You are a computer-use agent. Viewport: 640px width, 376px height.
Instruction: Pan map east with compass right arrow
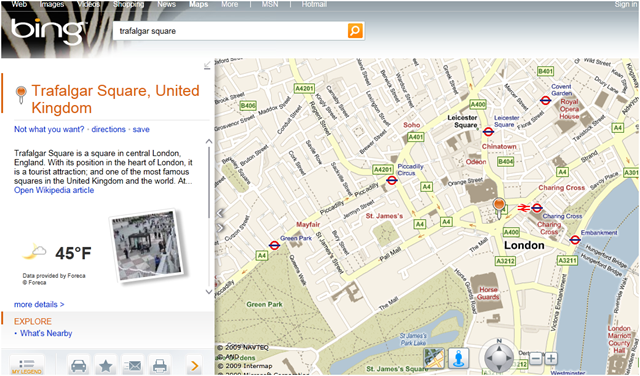tap(509, 359)
